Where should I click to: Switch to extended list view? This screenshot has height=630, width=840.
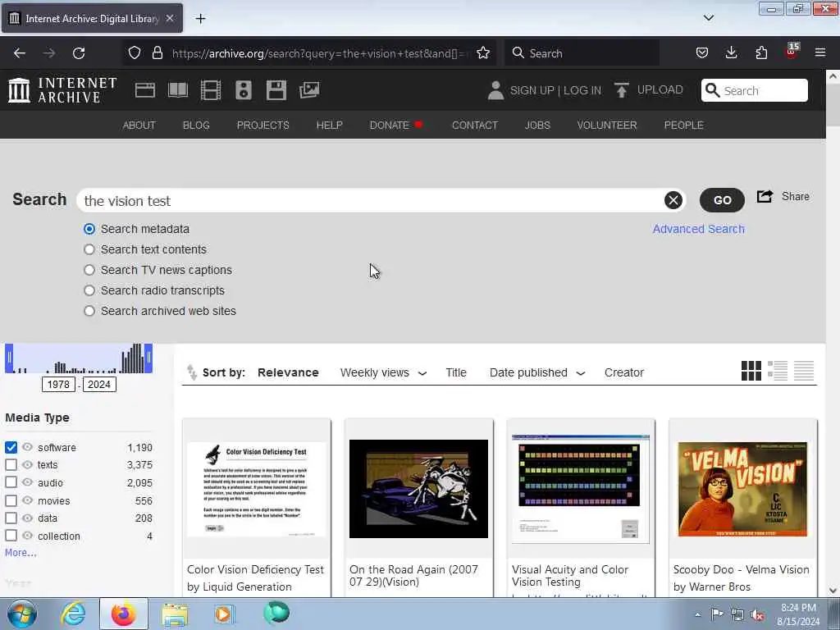tap(778, 371)
